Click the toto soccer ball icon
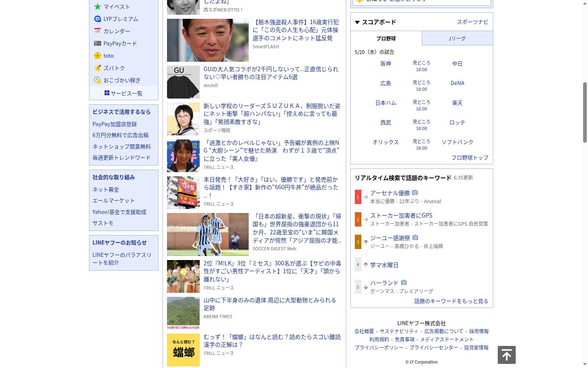 [98, 56]
